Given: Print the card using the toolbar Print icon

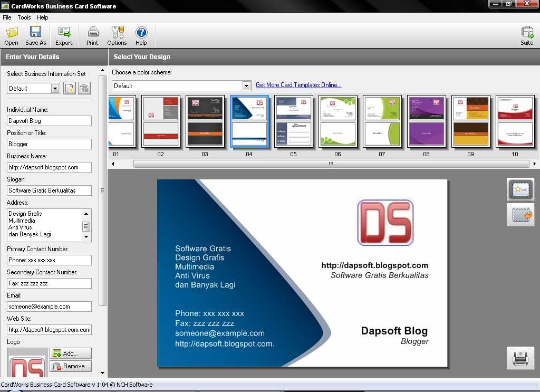Looking at the screenshot, I should point(92,36).
